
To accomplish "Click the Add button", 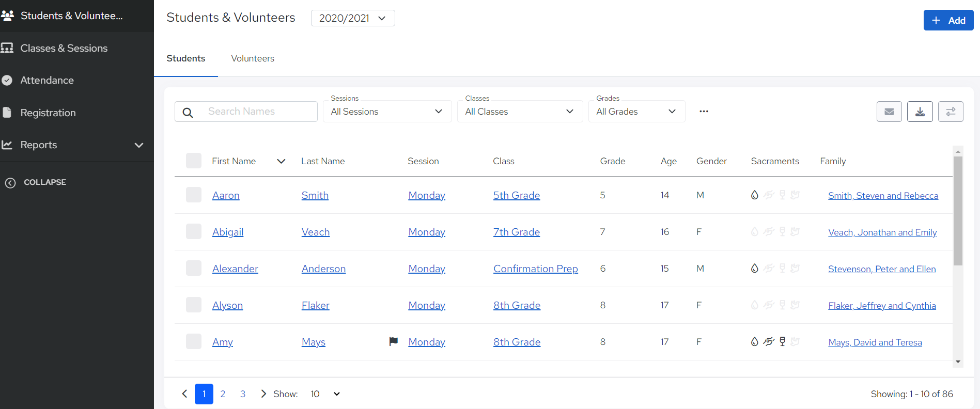I will coord(948,20).
